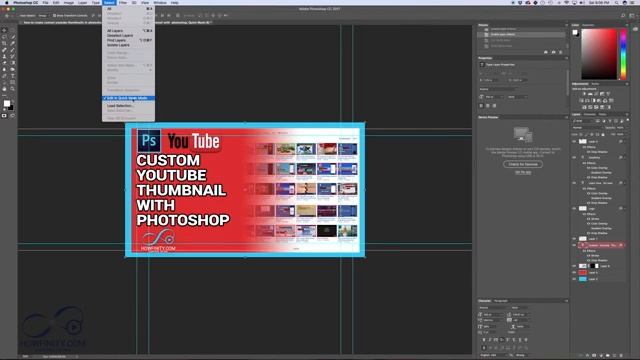Toggle Quick Mask mode button in toolbar

pos(4,116)
